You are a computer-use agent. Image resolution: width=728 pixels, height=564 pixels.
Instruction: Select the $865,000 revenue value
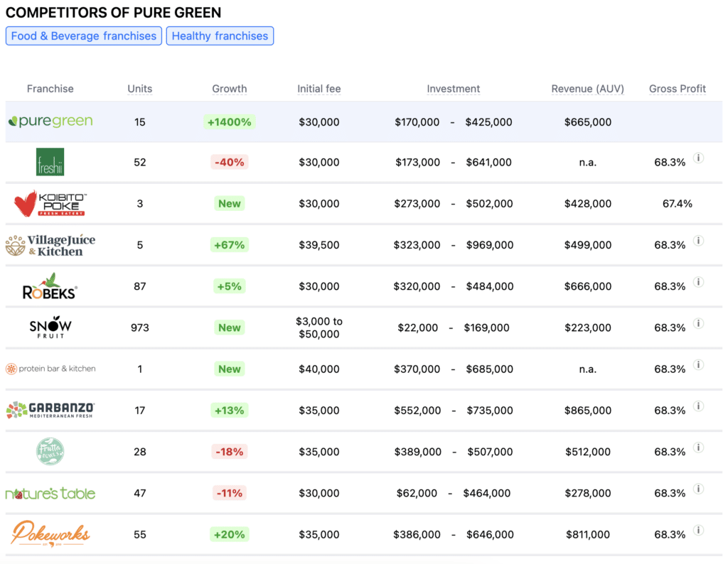click(x=588, y=411)
